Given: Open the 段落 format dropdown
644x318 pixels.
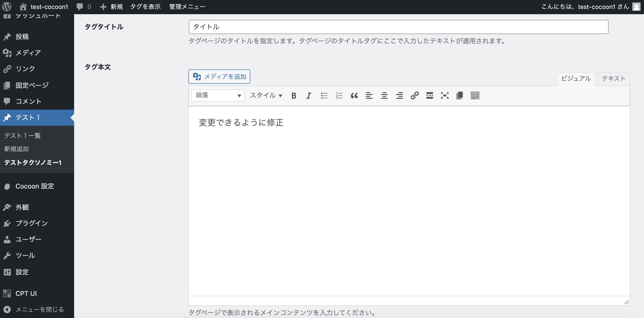Looking at the screenshot, I should point(218,96).
